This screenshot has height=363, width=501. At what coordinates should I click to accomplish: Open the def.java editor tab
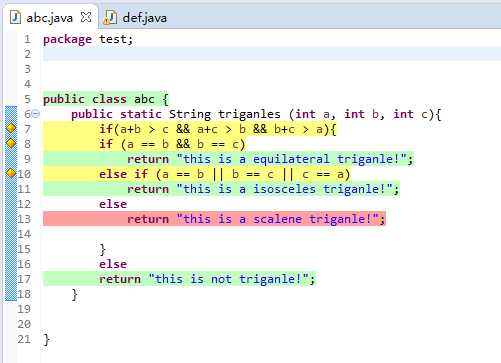tap(145, 17)
